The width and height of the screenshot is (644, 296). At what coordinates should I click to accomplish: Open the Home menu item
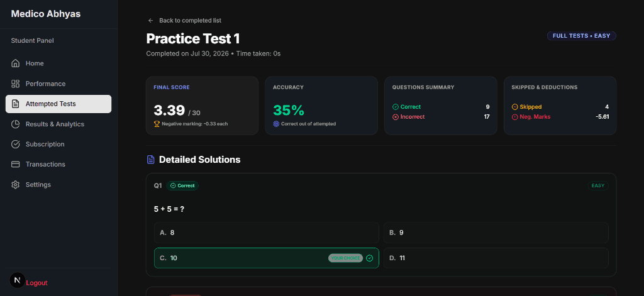pyautogui.click(x=58, y=63)
